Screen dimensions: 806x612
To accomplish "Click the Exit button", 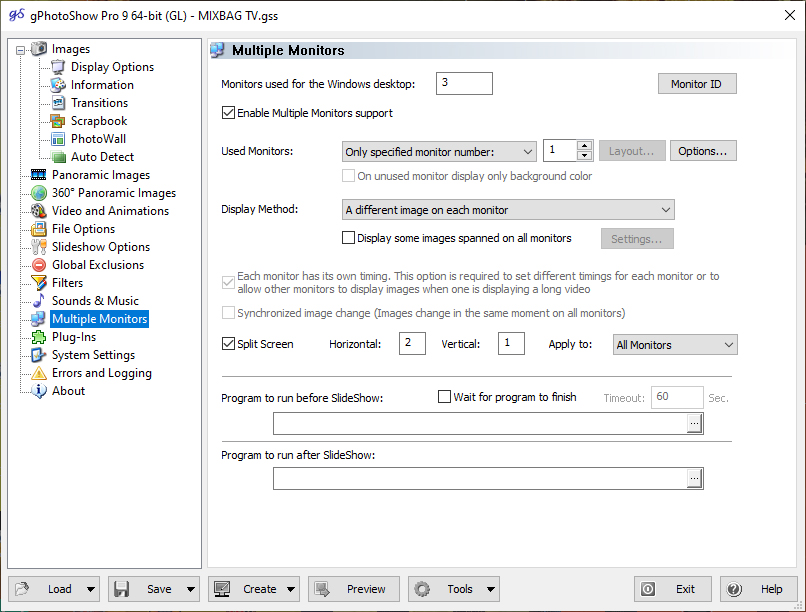I will 673,589.
